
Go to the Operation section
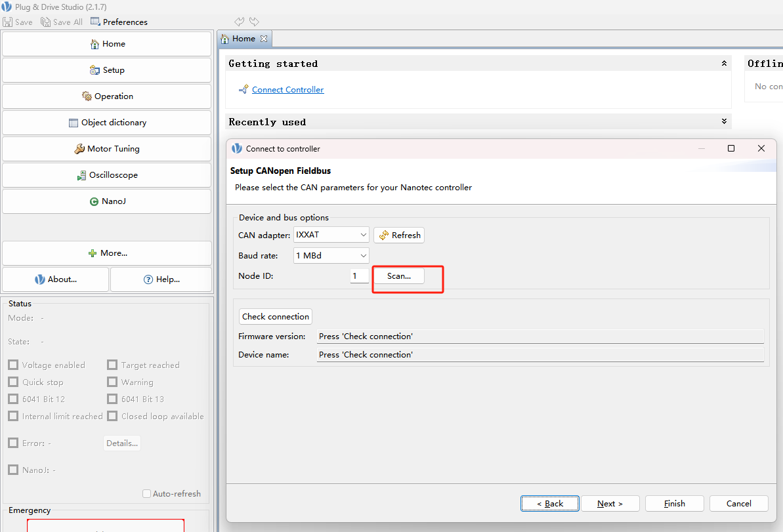click(x=106, y=96)
